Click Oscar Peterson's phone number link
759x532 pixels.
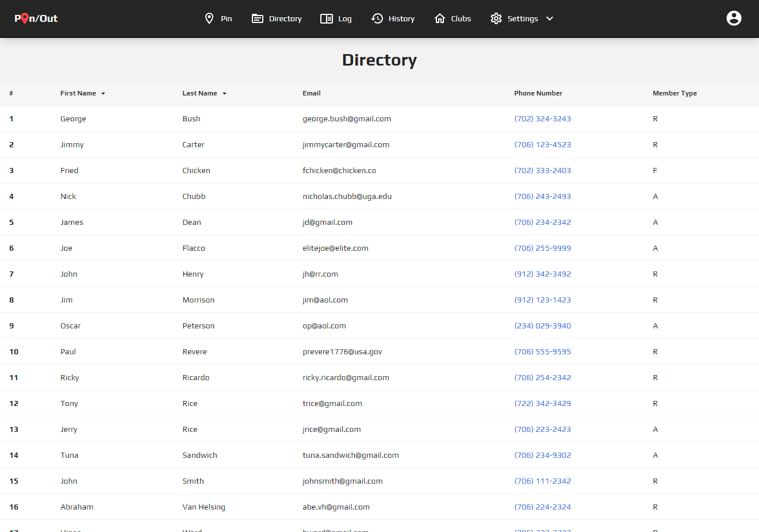[x=542, y=326]
